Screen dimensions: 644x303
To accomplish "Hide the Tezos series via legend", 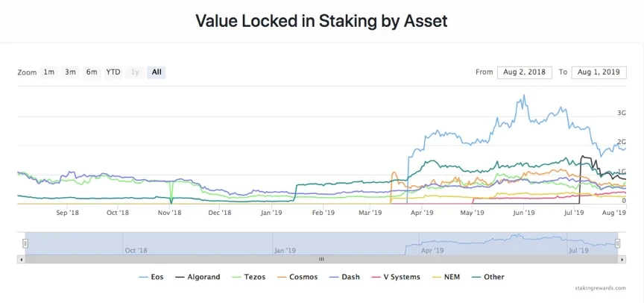I will tap(248, 277).
